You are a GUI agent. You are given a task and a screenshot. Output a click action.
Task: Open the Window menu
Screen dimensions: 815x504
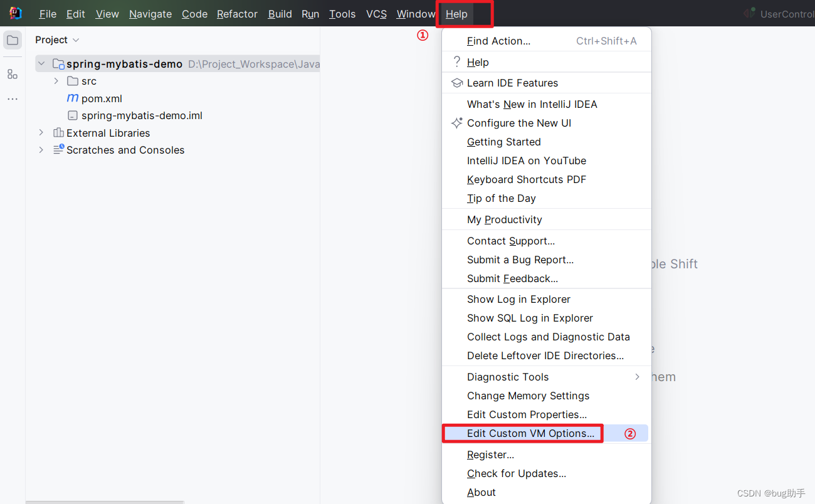(416, 14)
